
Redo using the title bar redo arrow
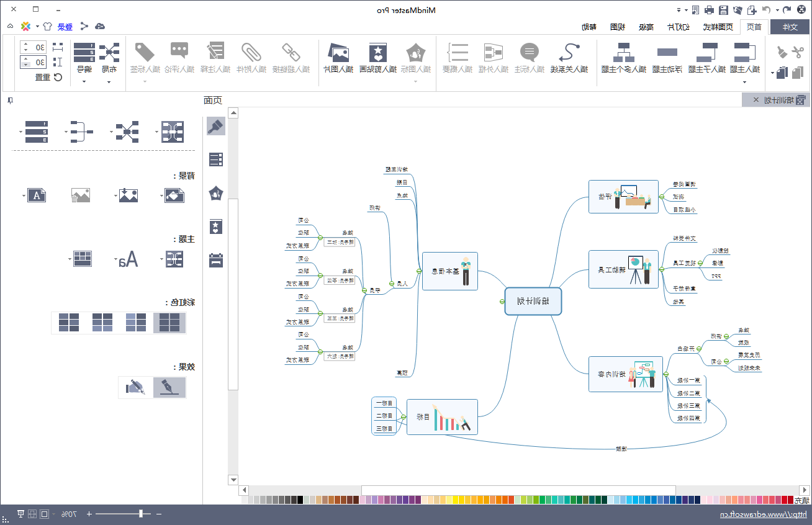pos(767,9)
